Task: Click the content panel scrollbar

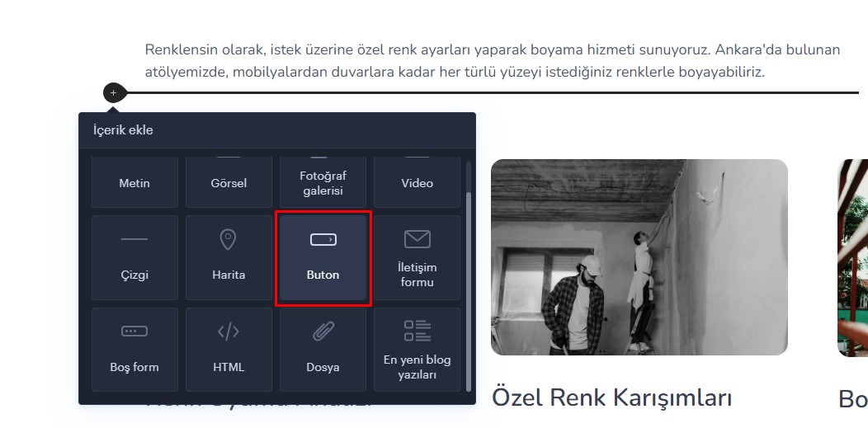Action: (x=469, y=291)
